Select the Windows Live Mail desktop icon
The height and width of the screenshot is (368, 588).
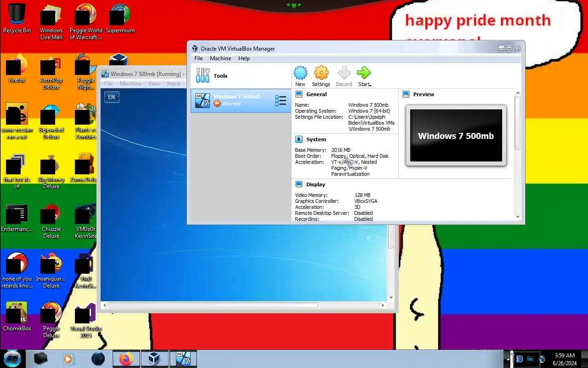tap(51, 22)
